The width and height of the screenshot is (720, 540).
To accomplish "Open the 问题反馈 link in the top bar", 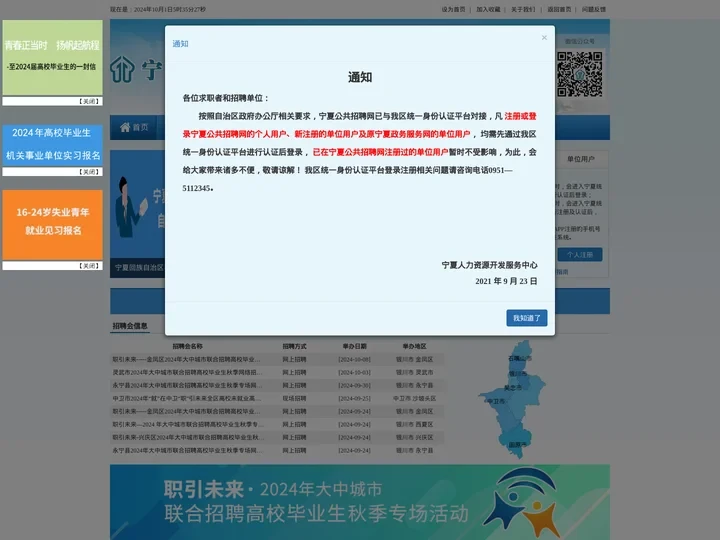I will coord(594,9).
